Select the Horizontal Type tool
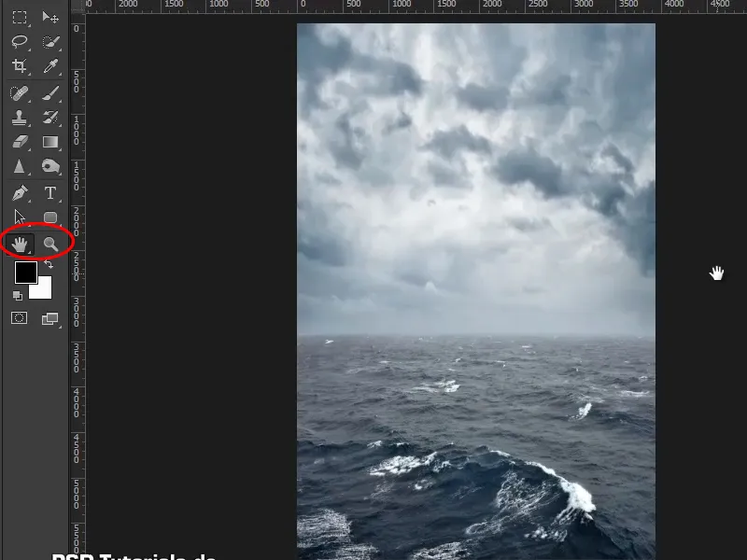Screen dimensions: 747x560 click(x=50, y=193)
